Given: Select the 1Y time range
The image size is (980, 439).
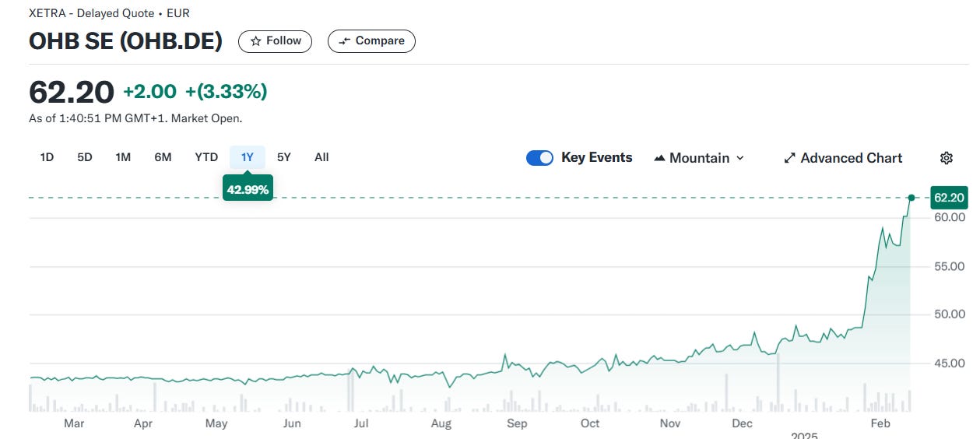Looking at the screenshot, I should click(248, 157).
